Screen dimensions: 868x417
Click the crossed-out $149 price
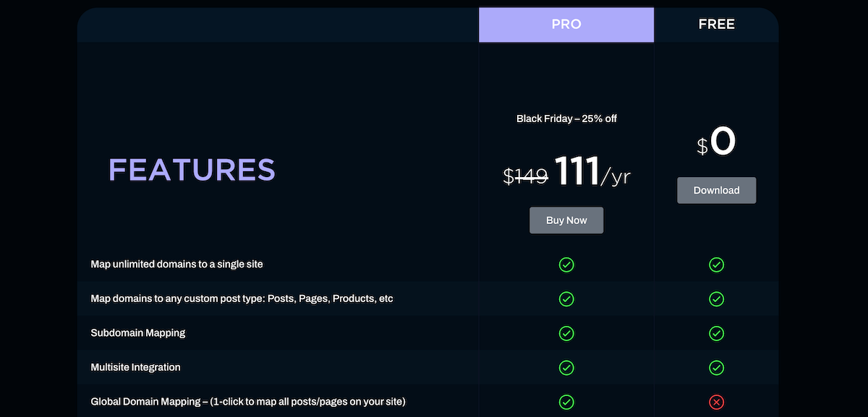[x=526, y=176]
